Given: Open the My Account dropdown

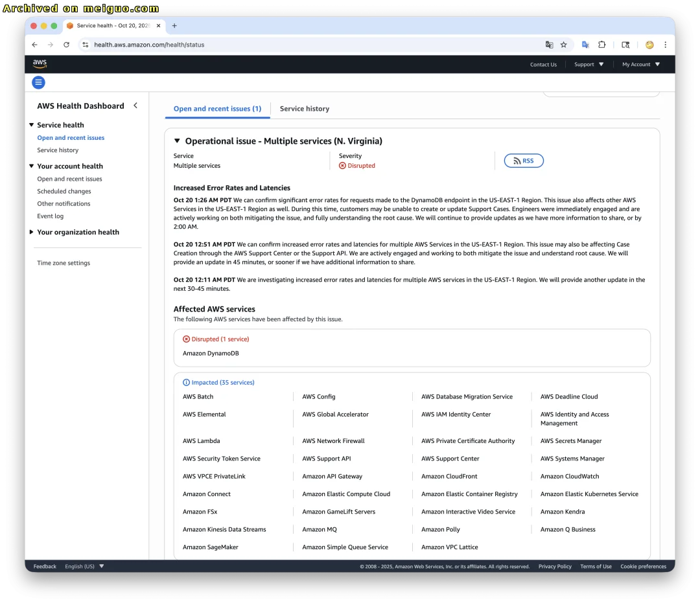Looking at the screenshot, I should tap(640, 64).
